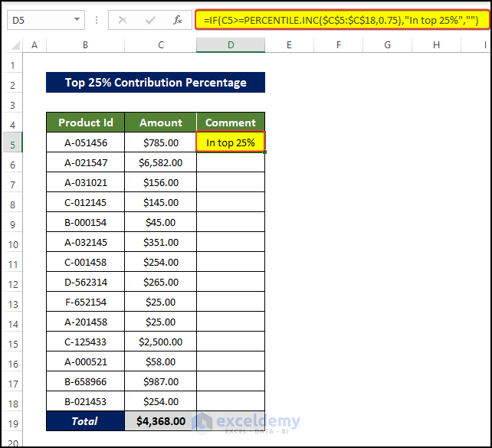
Task: Click the Cancel (X) formula bar icon
Action: tap(123, 21)
